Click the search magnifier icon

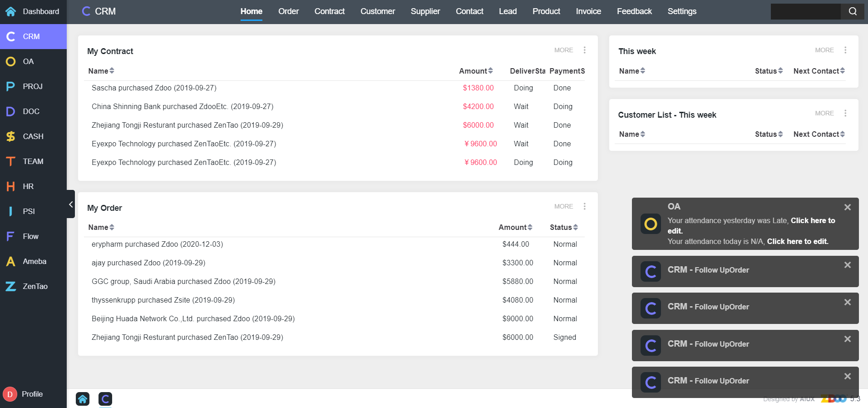point(853,11)
